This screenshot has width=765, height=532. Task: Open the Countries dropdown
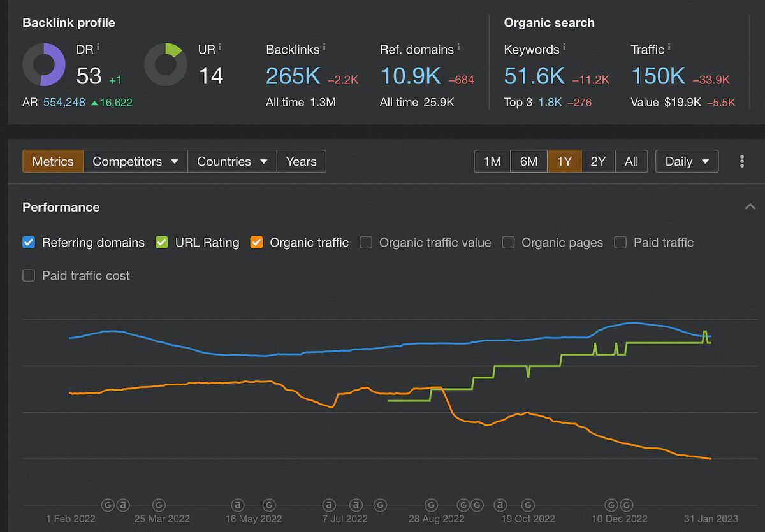point(232,161)
